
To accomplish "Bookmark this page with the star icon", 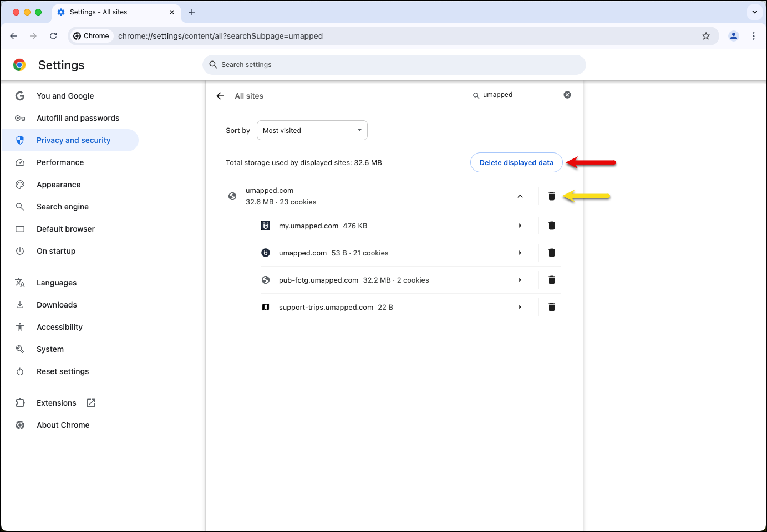I will (x=706, y=36).
